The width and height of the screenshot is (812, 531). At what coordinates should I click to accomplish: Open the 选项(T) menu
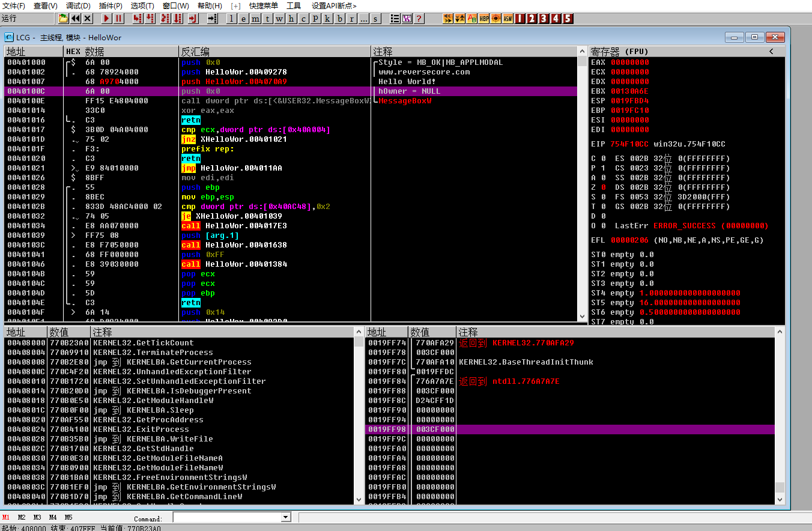143,5
